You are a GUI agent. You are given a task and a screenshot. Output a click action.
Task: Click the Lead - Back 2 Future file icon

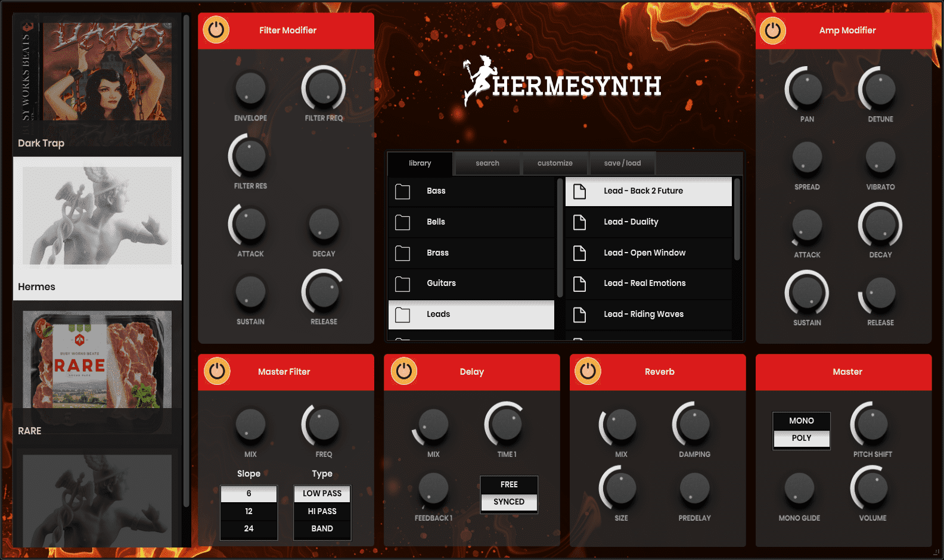[x=579, y=191]
